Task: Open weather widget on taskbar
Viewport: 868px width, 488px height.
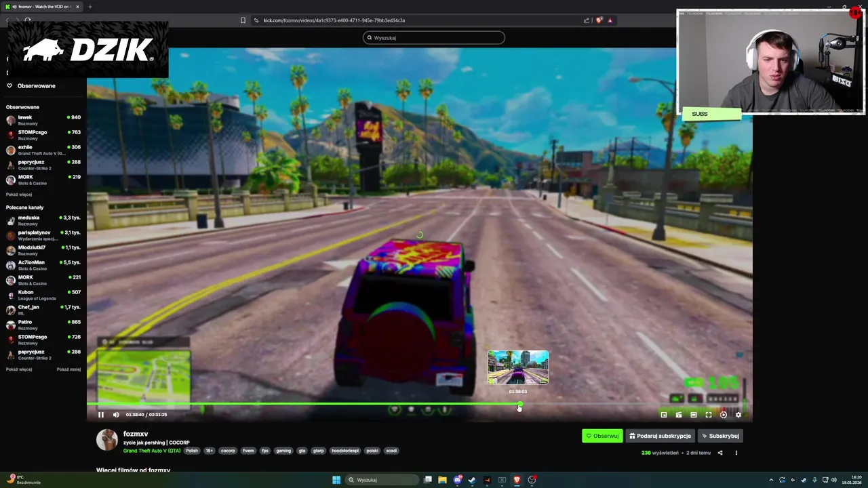Action: (x=24, y=480)
